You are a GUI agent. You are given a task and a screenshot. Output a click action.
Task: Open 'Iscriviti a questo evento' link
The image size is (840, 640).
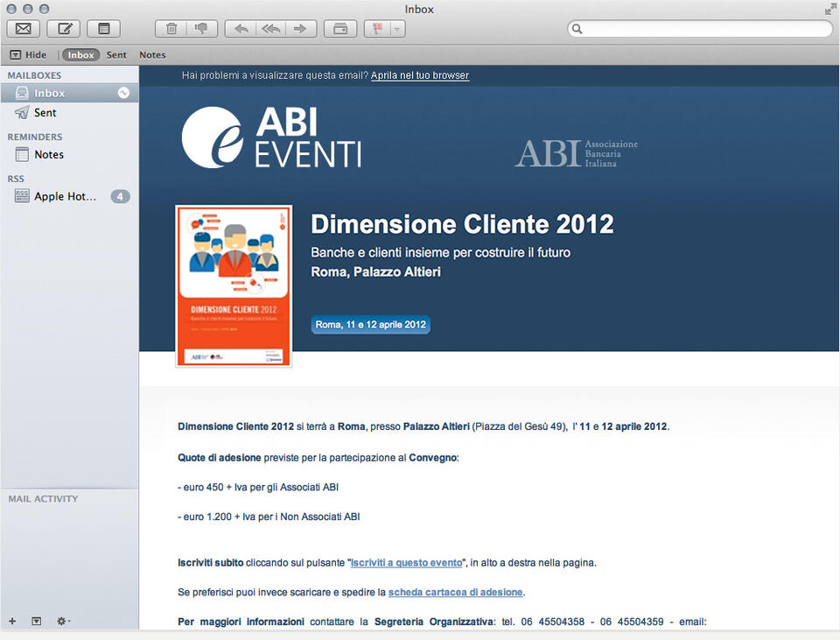tap(407, 563)
